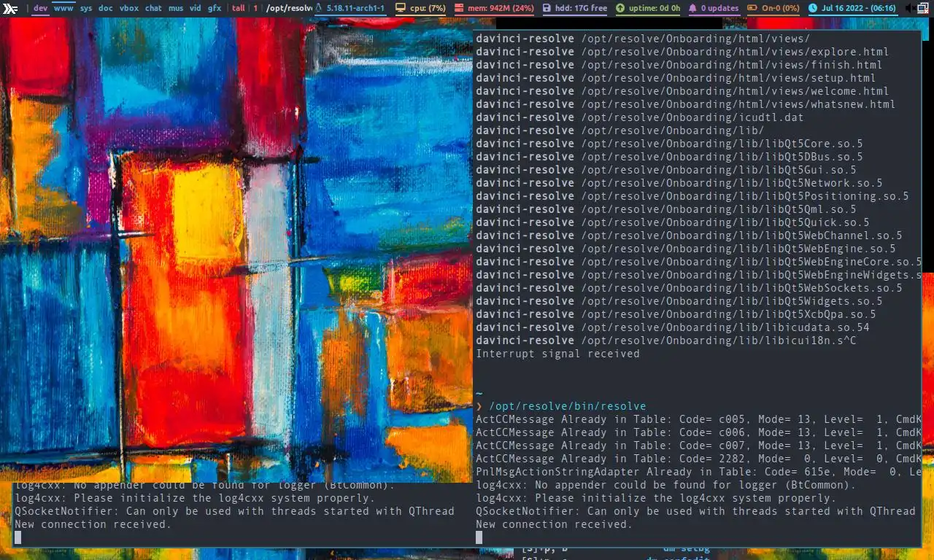The width and height of the screenshot is (934, 560).
Task: Click the tray icon with the red cross
Action: coord(925,9)
